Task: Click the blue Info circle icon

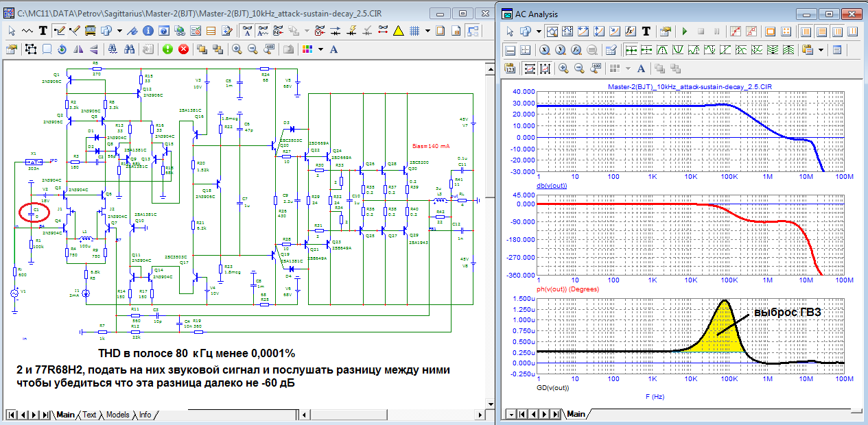Action: coord(149,30)
